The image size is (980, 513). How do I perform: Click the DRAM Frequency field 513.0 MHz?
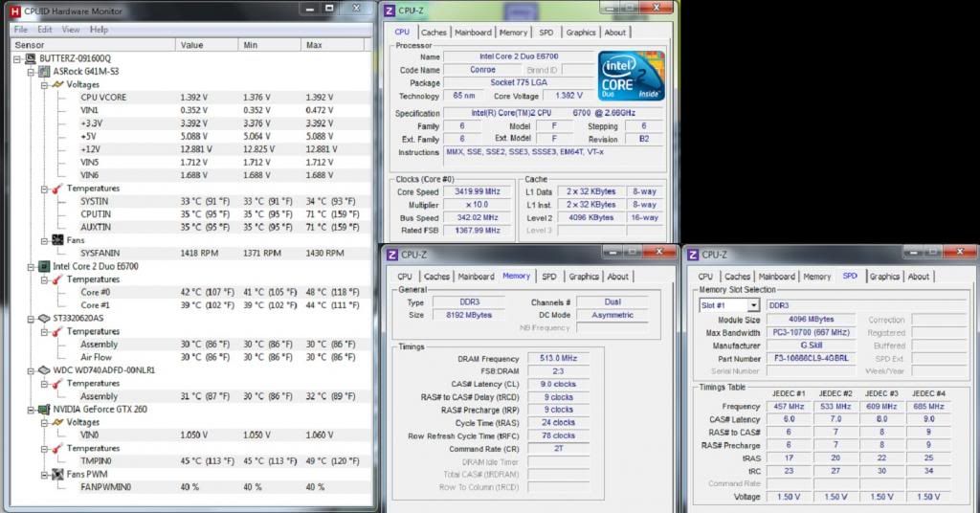point(558,358)
